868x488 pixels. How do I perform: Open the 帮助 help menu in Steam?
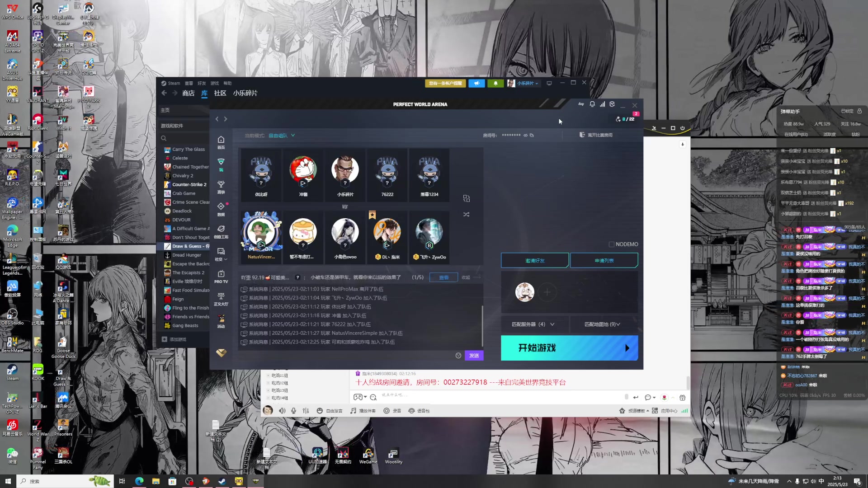pos(227,83)
